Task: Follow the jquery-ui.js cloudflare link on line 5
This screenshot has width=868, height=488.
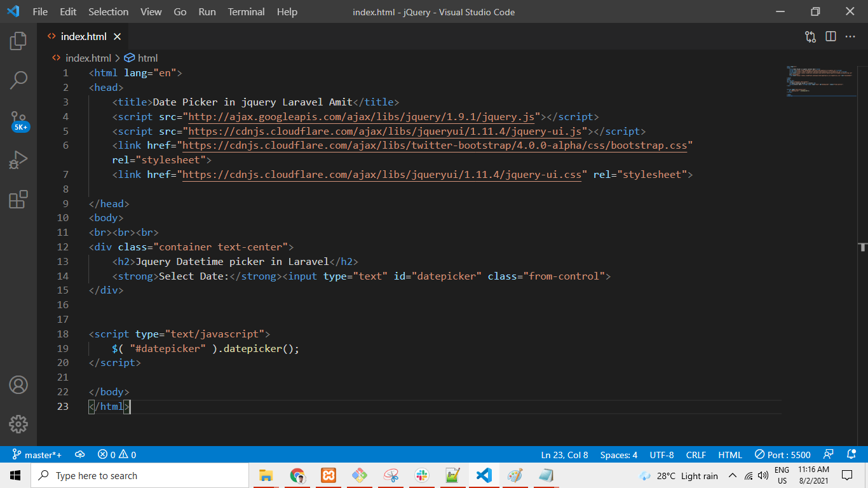Action: [385, 132]
